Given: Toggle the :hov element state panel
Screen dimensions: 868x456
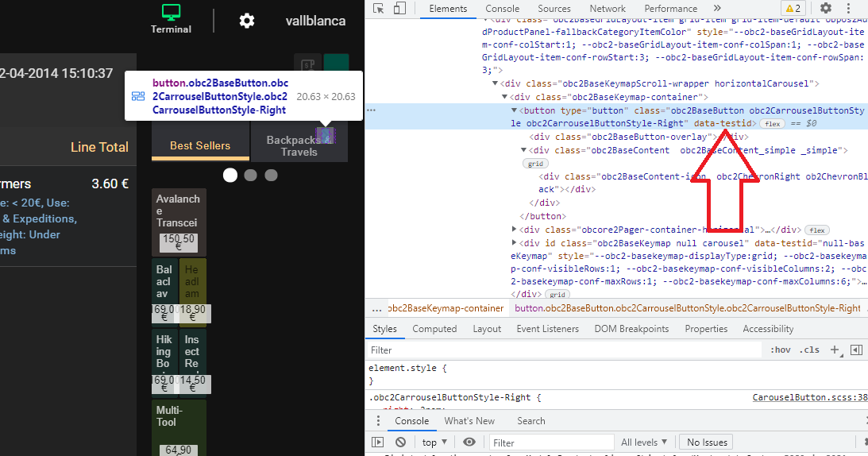Looking at the screenshot, I should pos(781,350).
